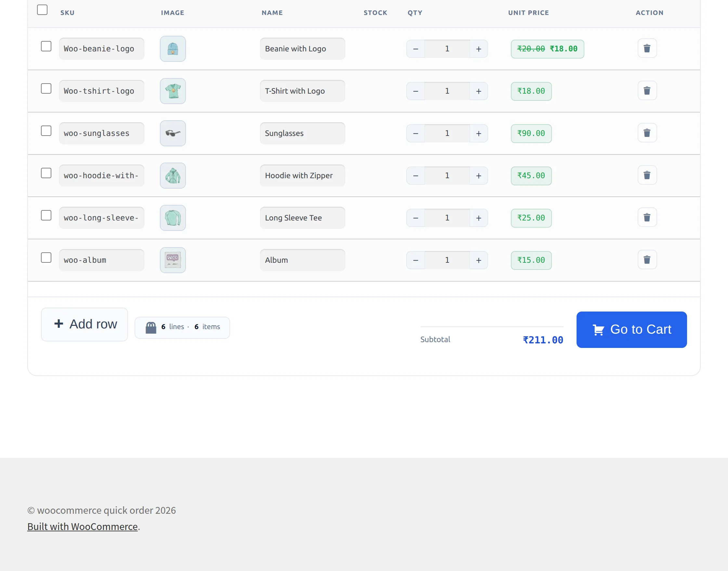Decrease Album quantity
Screen dimensions: 728x571
click(x=416, y=260)
